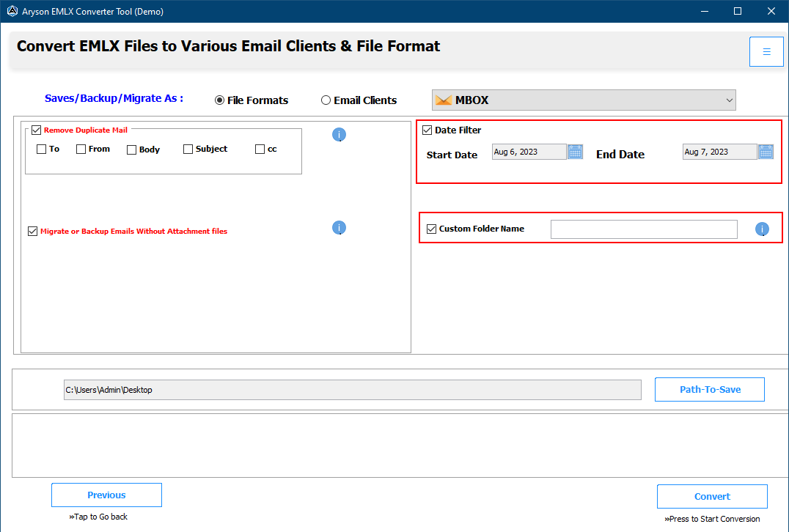The image size is (789, 532).
Task: Close the Aryson EMLX Converter window
Action: (771, 11)
